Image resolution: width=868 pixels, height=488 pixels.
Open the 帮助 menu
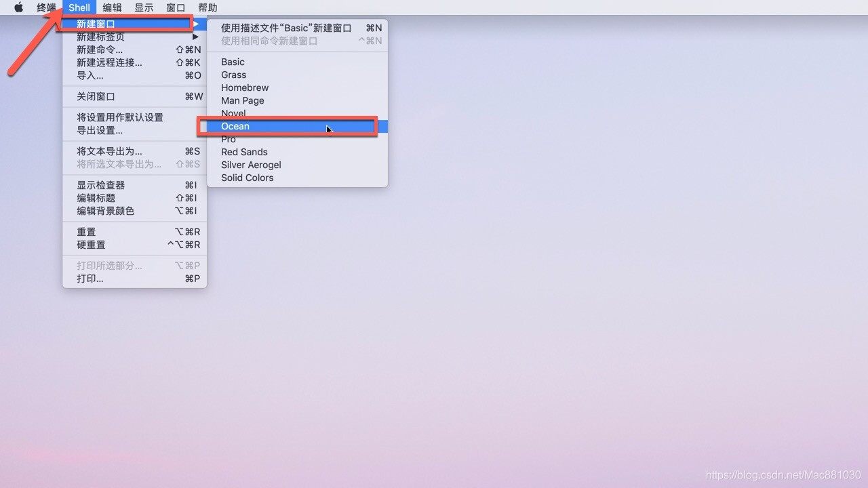pyautogui.click(x=208, y=7)
